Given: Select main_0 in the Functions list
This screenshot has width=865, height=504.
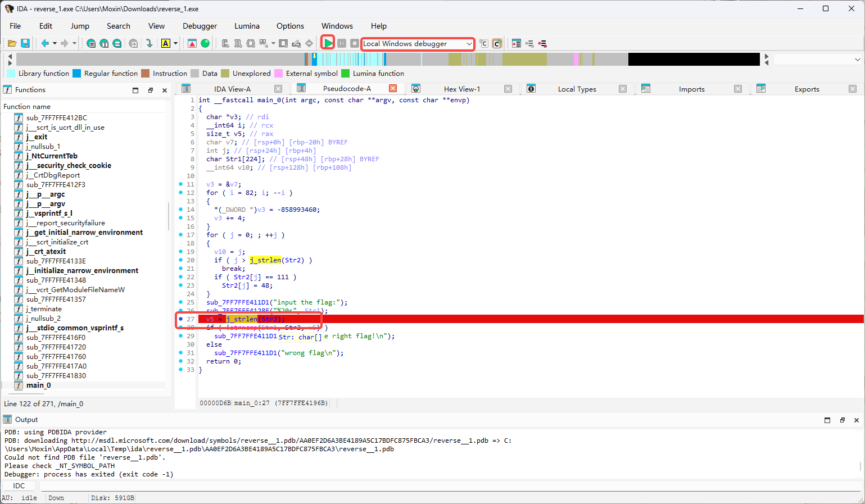Looking at the screenshot, I should point(38,385).
